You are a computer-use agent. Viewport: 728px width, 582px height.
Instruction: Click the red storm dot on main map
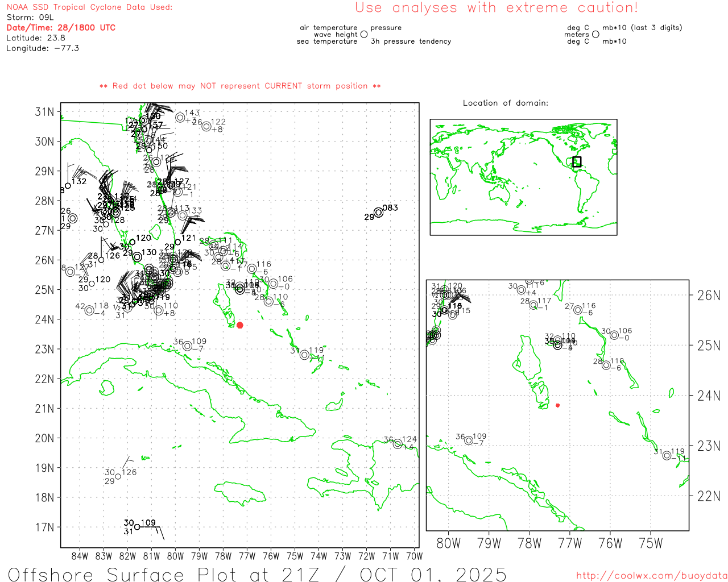pos(239,325)
